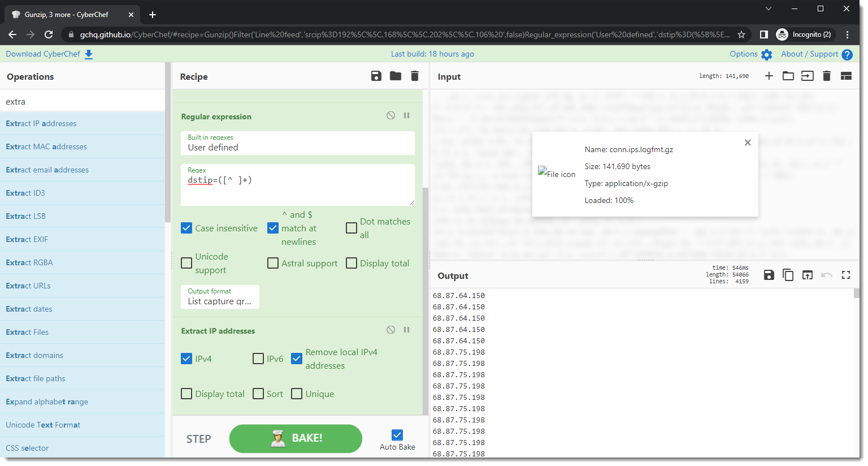Open the Output format dropdown
Image resolution: width=868 pixels, height=466 pixels.
(220, 297)
